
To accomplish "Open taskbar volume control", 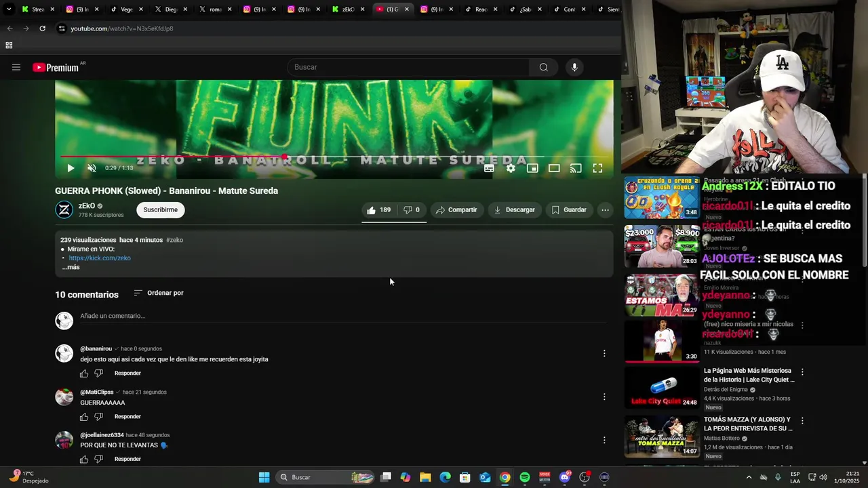I will (823, 477).
